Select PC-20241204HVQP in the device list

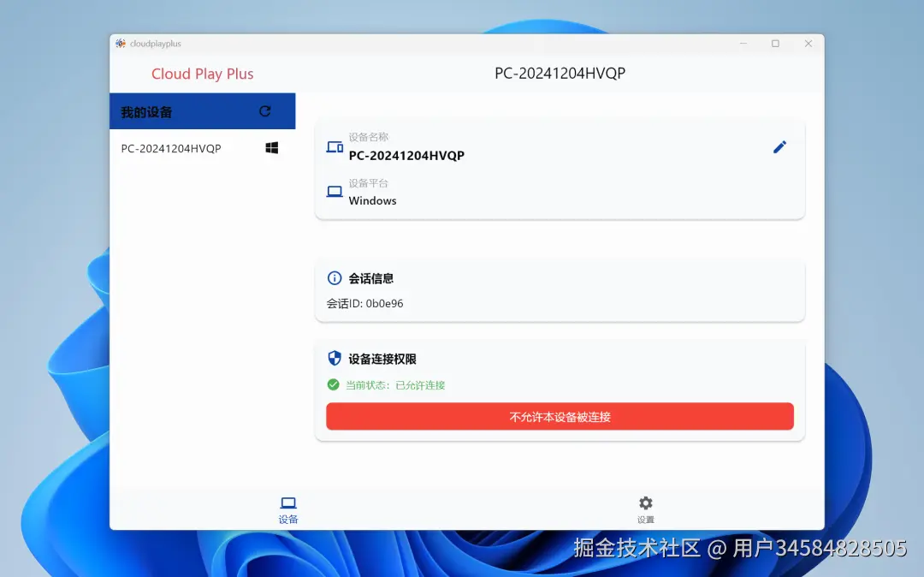[x=202, y=148]
